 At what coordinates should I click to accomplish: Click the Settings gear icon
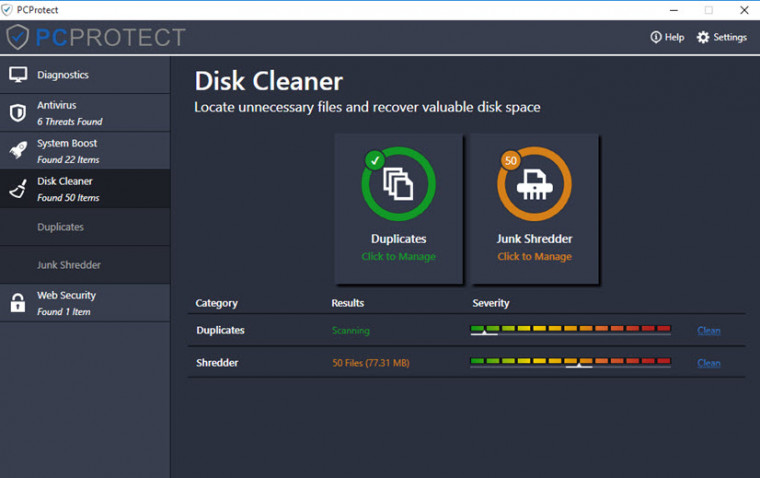[x=703, y=37]
